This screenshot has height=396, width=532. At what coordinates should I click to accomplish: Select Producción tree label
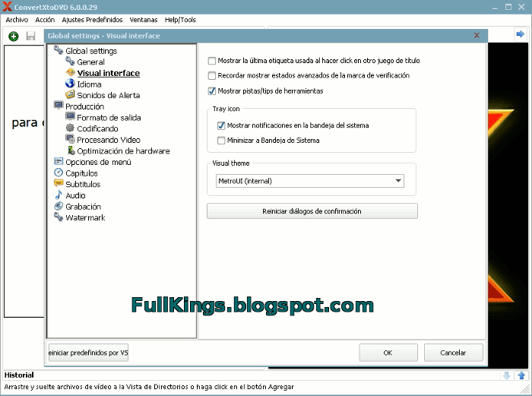(85, 106)
